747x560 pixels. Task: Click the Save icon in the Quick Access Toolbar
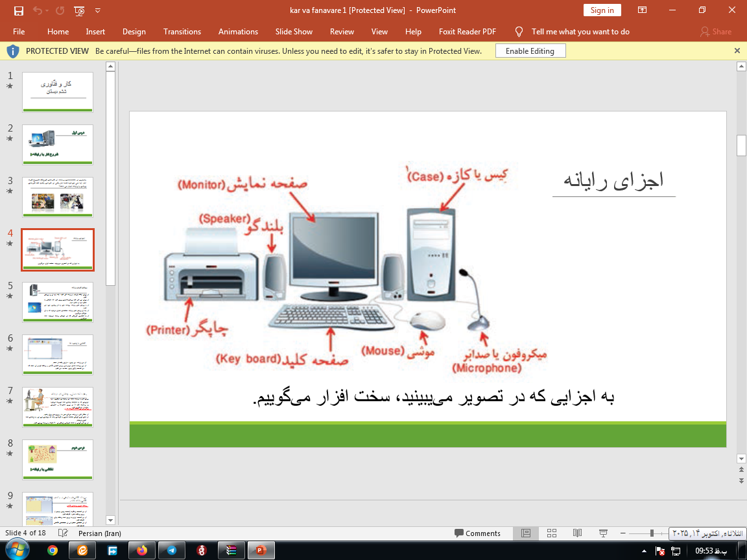tap(18, 11)
